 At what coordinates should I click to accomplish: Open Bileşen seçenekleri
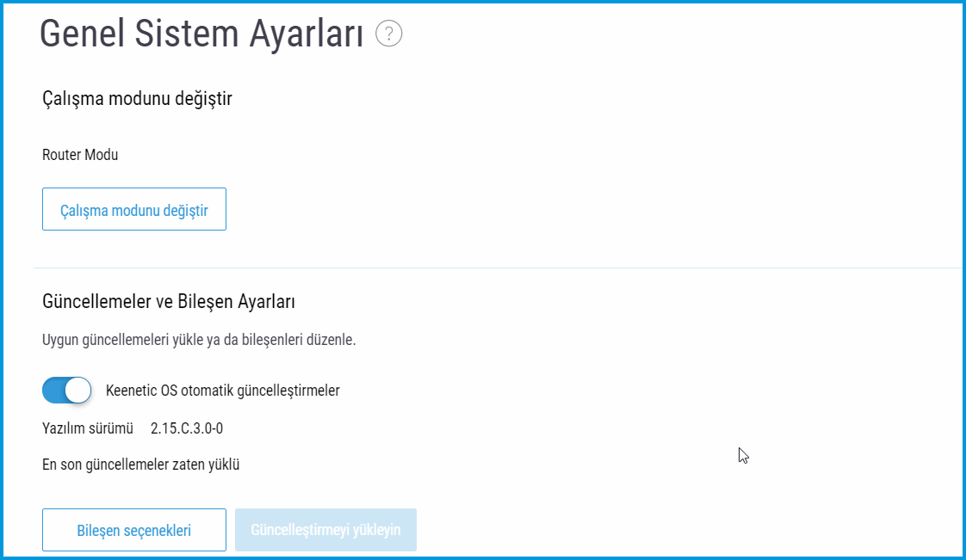134,530
